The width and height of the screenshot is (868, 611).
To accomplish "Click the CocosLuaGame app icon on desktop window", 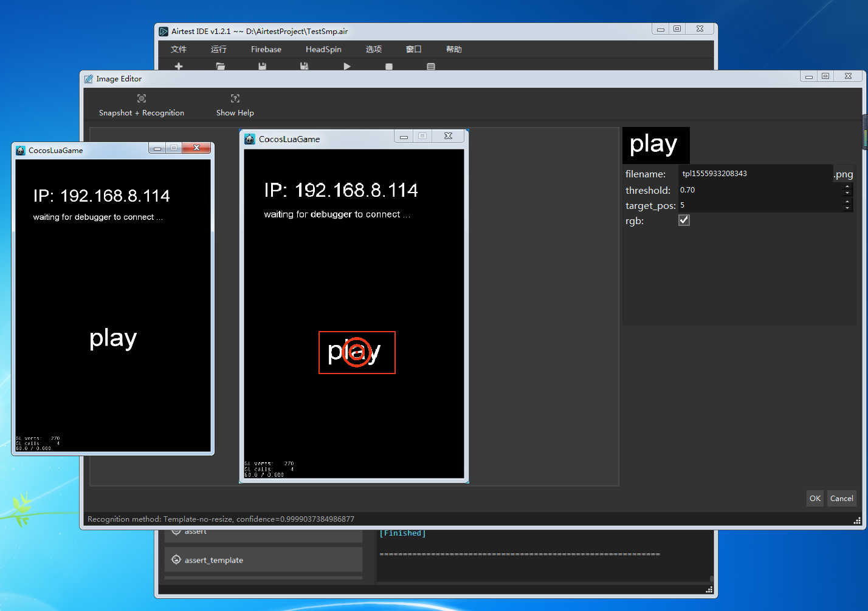I will click(x=21, y=151).
